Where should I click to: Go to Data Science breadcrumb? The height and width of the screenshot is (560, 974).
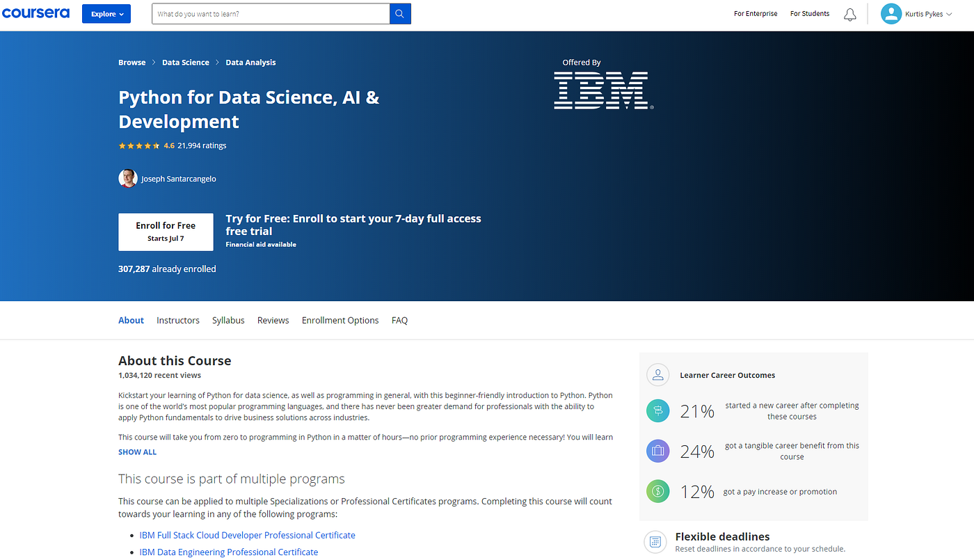[x=185, y=63]
